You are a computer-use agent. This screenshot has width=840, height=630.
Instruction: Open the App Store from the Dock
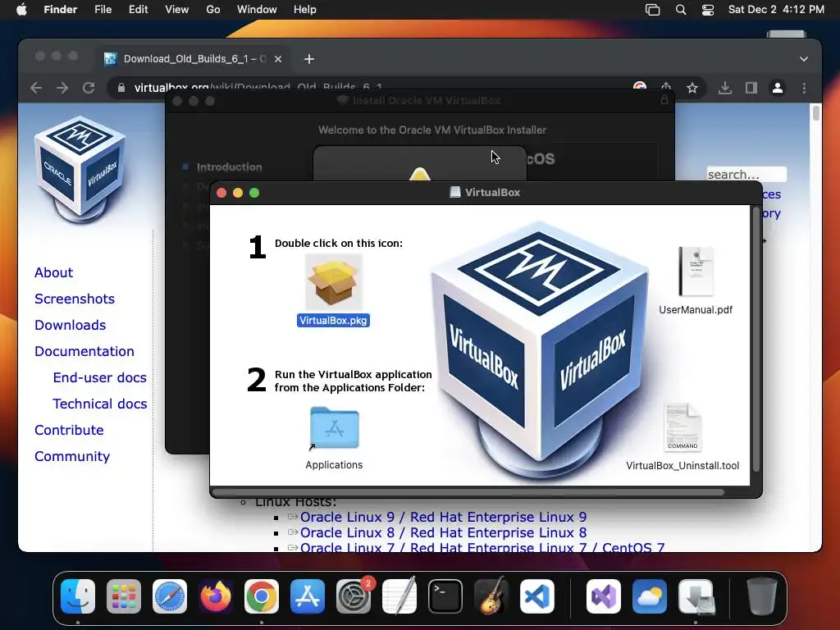[x=308, y=596]
